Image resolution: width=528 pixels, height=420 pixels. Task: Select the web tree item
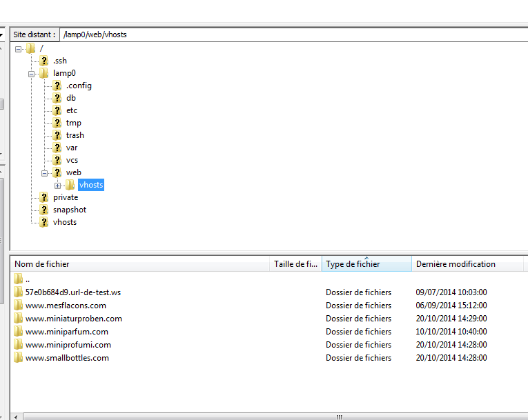point(74,172)
